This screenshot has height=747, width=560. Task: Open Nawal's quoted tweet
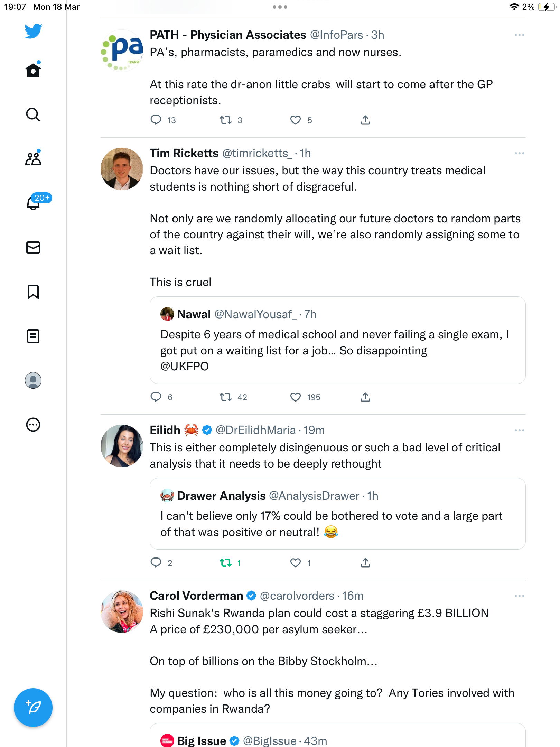[x=338, y=340]
